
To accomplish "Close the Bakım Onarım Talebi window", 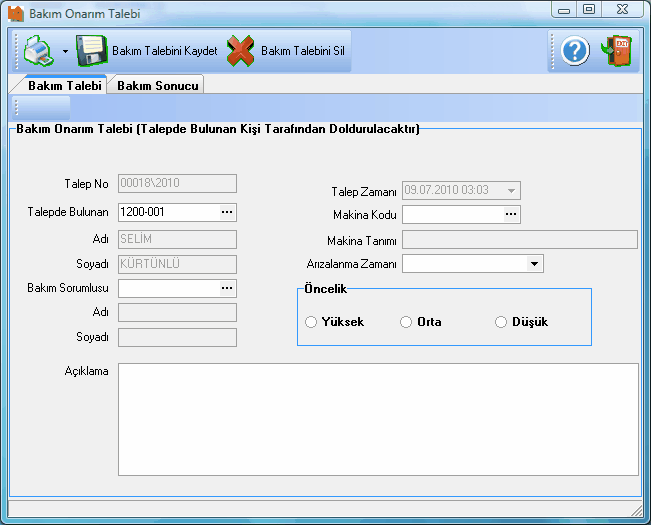I will (x=622, y=10).
